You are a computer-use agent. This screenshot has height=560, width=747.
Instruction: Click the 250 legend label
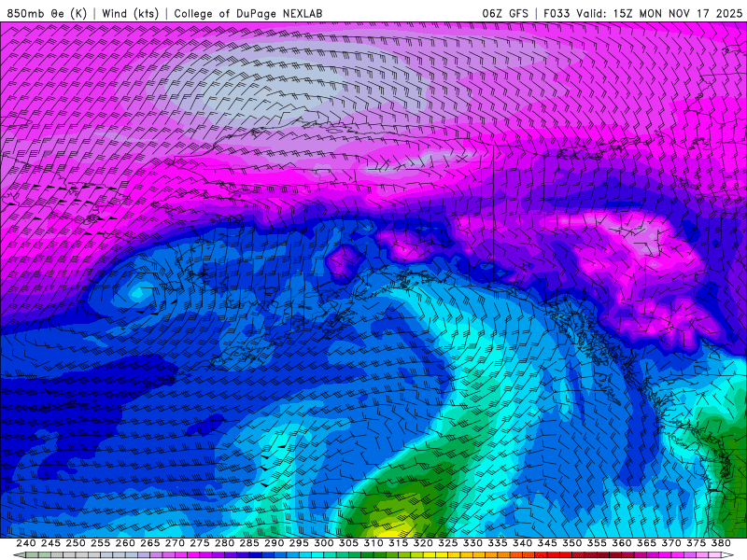(76, 543)
